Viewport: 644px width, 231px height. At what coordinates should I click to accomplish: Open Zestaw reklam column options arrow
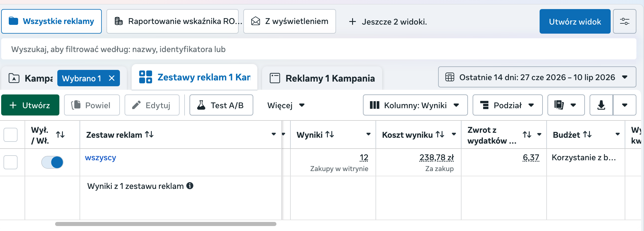pyautogui.click(x=274, y=134)
